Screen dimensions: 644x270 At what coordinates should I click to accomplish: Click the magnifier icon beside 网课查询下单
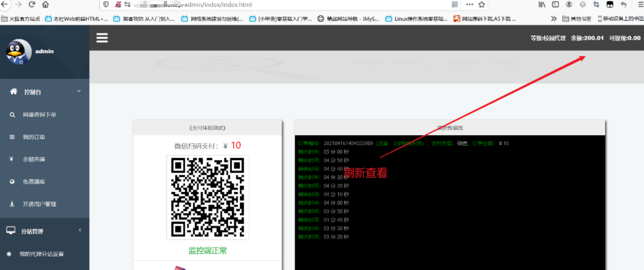point(12,115)
